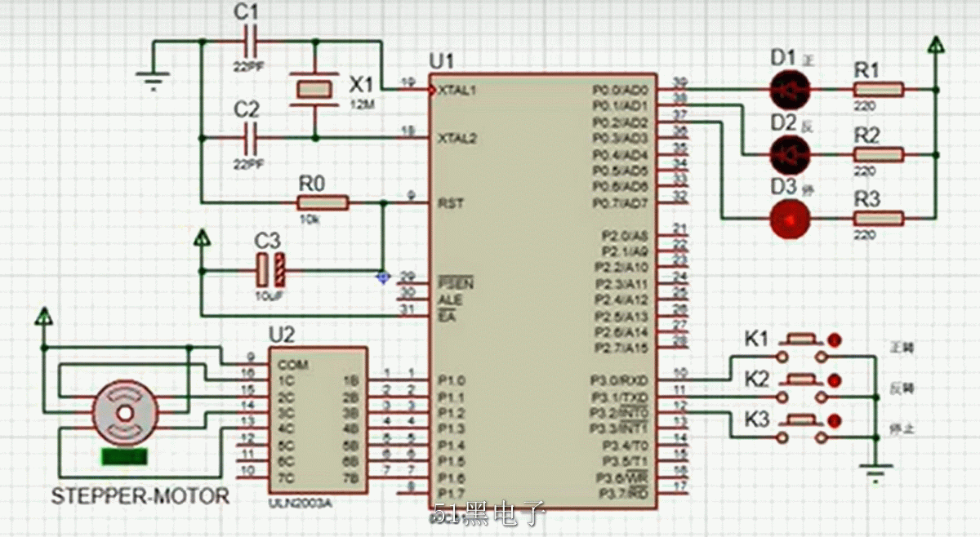Click the PSEN pin label
Viewport: 980px width, 537px height.
456,283
